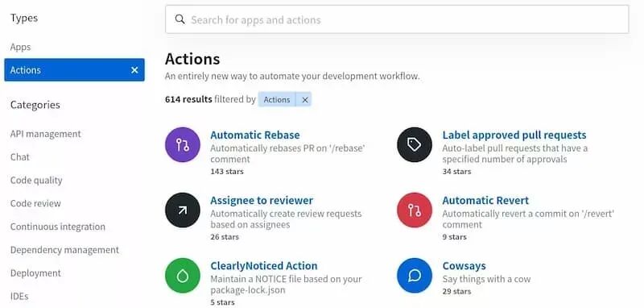
Task: Filter by Dependency management category
Action: click(x=64, y=250)
